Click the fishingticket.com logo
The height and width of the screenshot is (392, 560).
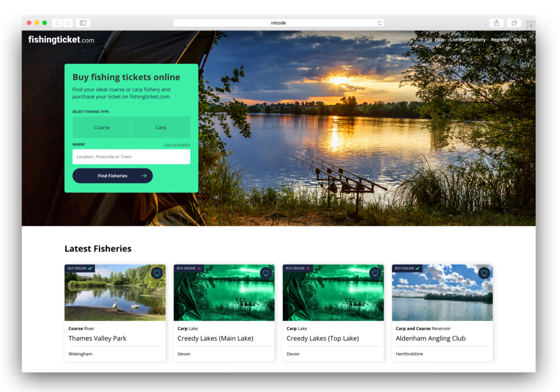tap(61, 39)
